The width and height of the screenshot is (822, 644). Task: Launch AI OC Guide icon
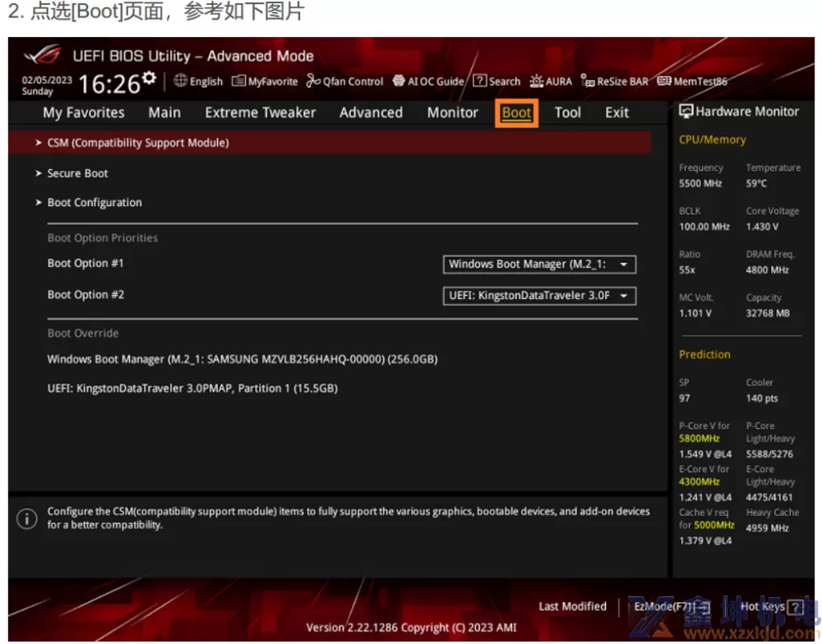coord(399,80)
